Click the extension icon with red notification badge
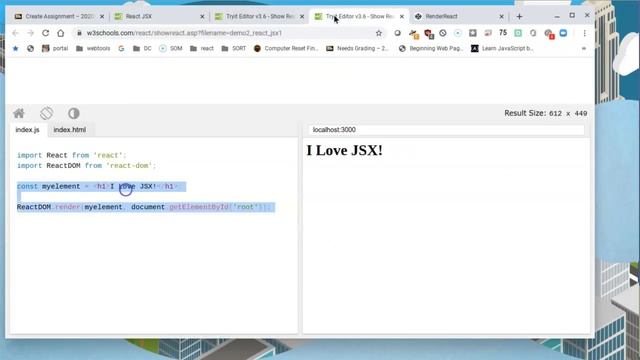Image resolution: width=640 pixels, height=360 pixels. pos(549,34)
